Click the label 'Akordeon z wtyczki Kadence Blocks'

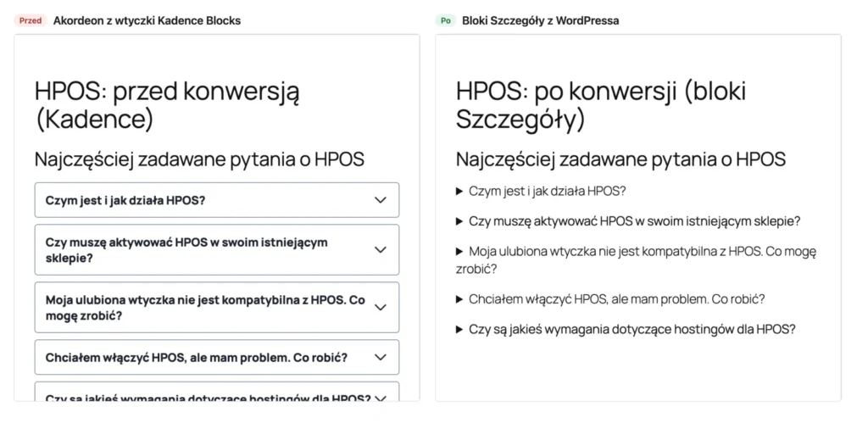click(x=147, y=21)
